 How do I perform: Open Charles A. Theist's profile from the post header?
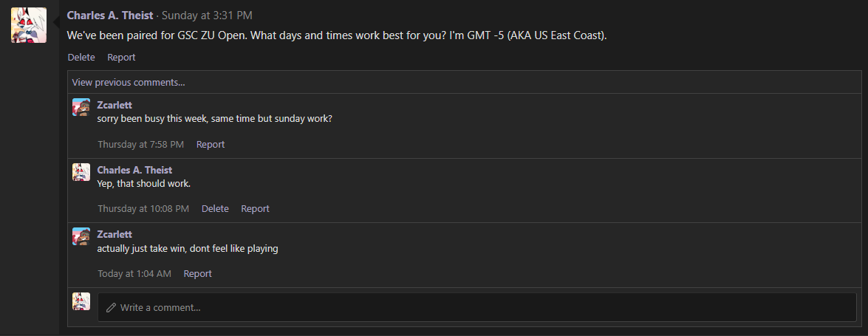pos(110,15)
